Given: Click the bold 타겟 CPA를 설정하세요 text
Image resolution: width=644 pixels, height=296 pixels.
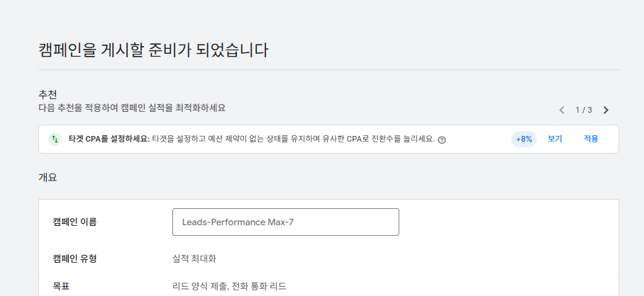Looking at the screenshot, I should pyautogui.click(x=109, y=139).
